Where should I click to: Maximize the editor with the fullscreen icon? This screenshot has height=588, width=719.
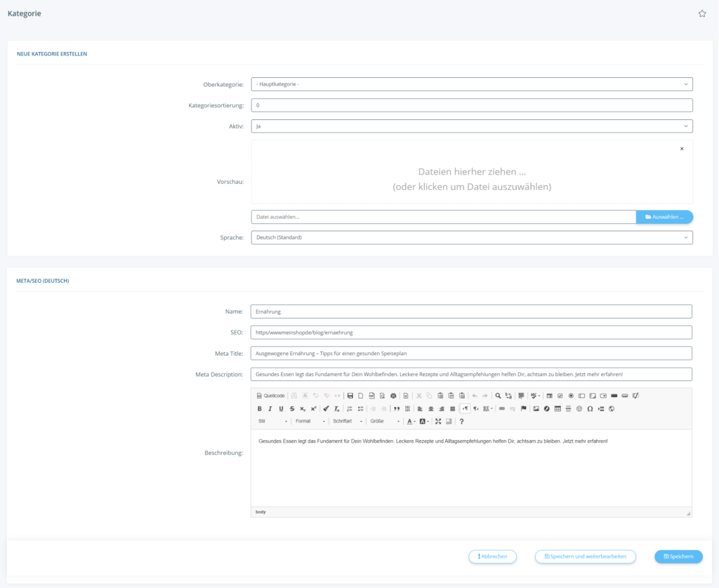click(438, 421)
